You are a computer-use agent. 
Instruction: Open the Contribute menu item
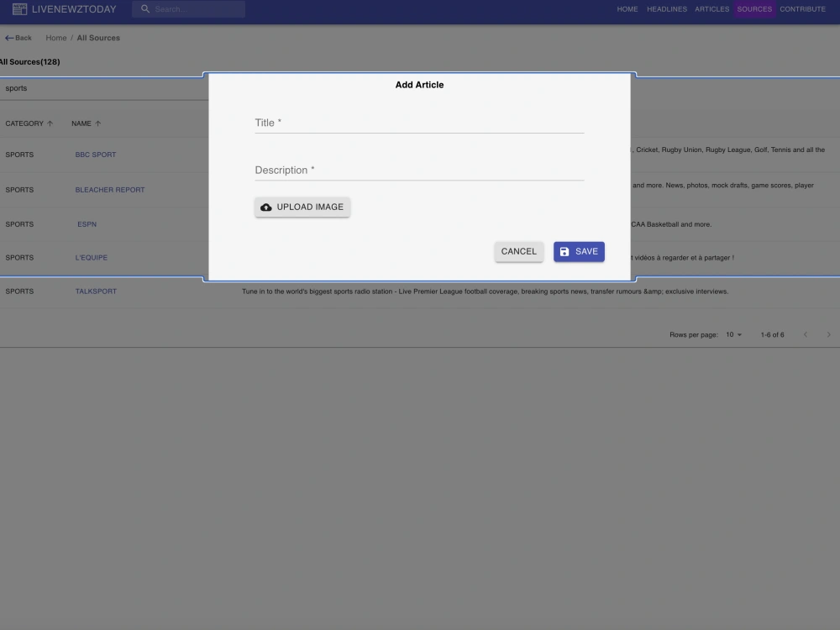pyautogui.click(x=802, y=9)
